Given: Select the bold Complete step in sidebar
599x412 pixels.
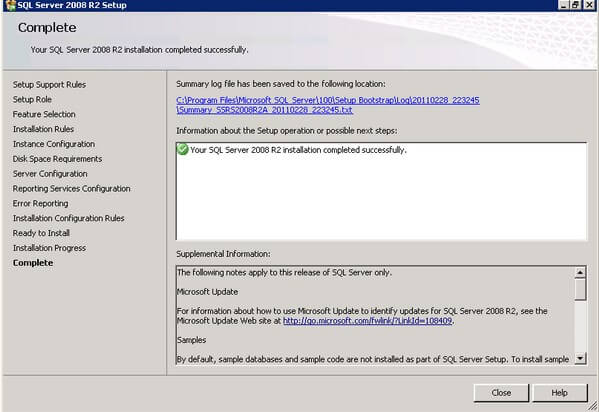Looking at the screenshot, I should pyautogui.click(x=33, y=263).
